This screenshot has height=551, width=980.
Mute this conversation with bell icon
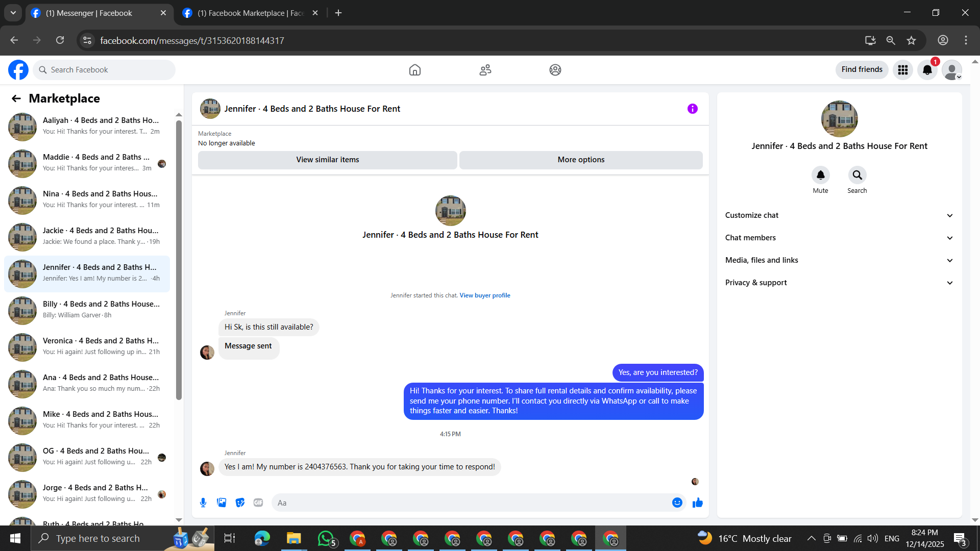[x=820, y=175]
